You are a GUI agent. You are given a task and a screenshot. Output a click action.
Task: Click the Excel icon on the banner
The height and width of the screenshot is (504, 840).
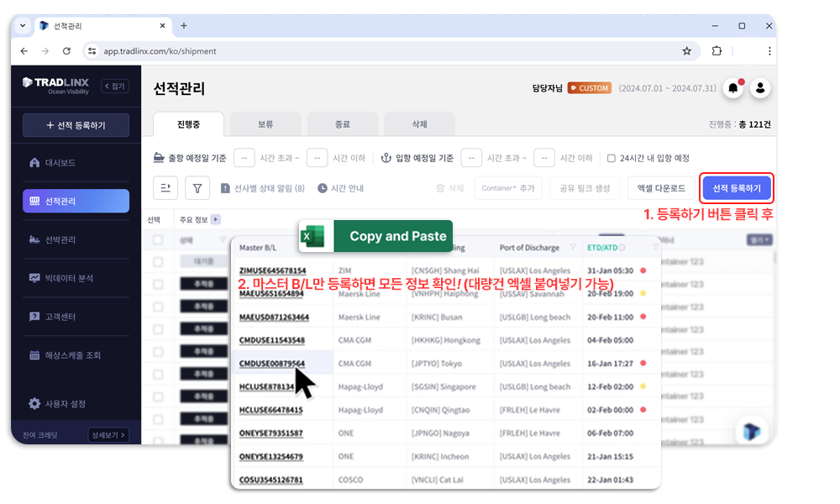point(312,236)
